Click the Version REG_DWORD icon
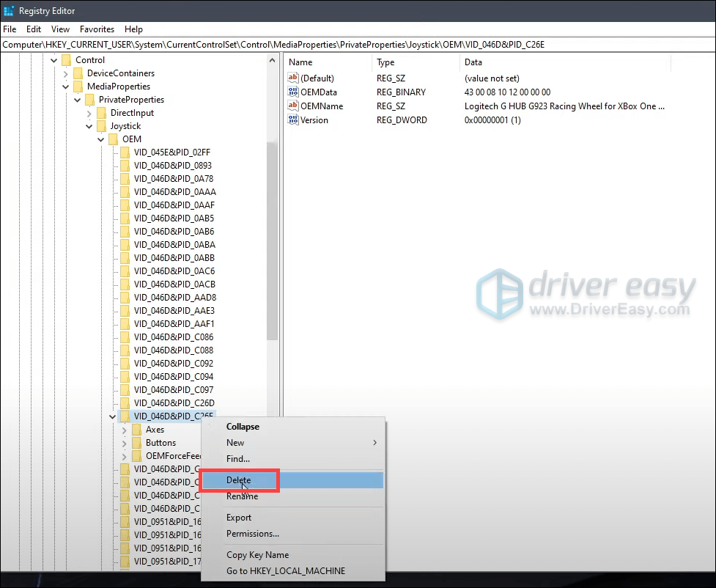This screenshot has width=716, height=588. [294, 120]
